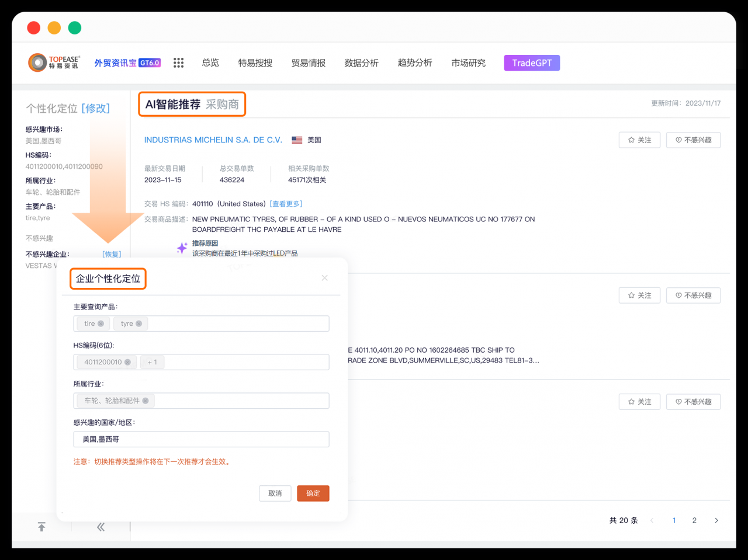Open INDUSTRIAS MICHELIN S.A. DE C.V. company
This screenshot has width=748, height=560.
click(213, 140)
